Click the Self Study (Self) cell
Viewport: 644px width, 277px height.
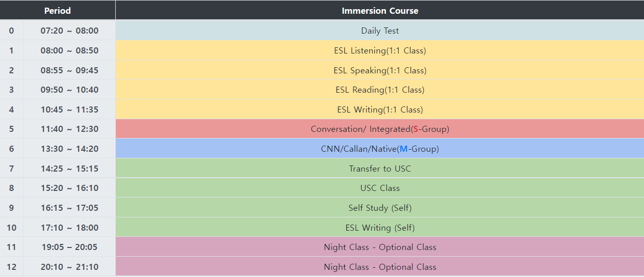pyautogui.click(x=380, y=208)
